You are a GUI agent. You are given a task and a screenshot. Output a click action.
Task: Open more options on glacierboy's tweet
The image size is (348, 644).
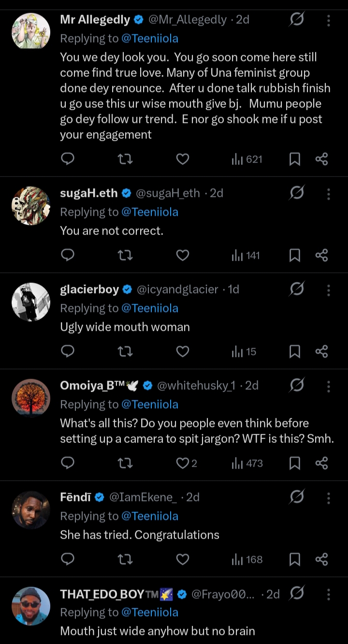pos(329,290)
